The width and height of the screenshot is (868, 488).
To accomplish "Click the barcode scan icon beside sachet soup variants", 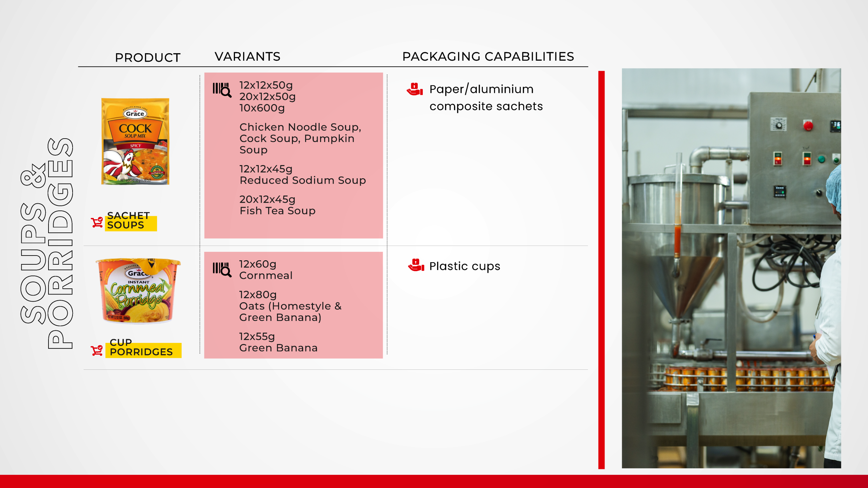I will pos(222,90).
